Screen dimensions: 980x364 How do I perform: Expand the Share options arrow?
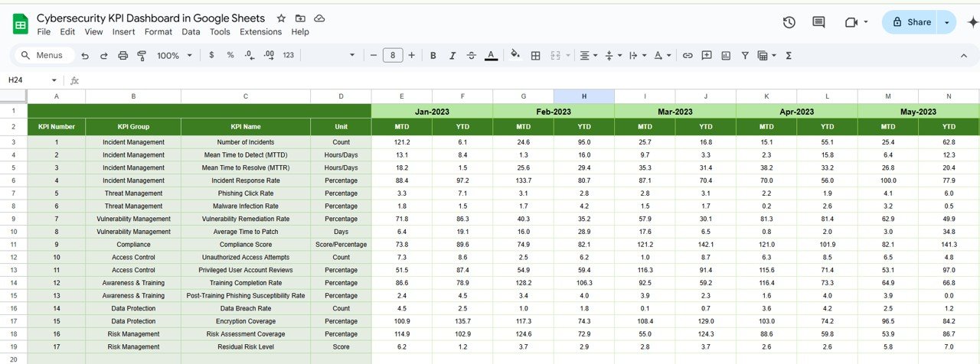click(x=948, y=22)
